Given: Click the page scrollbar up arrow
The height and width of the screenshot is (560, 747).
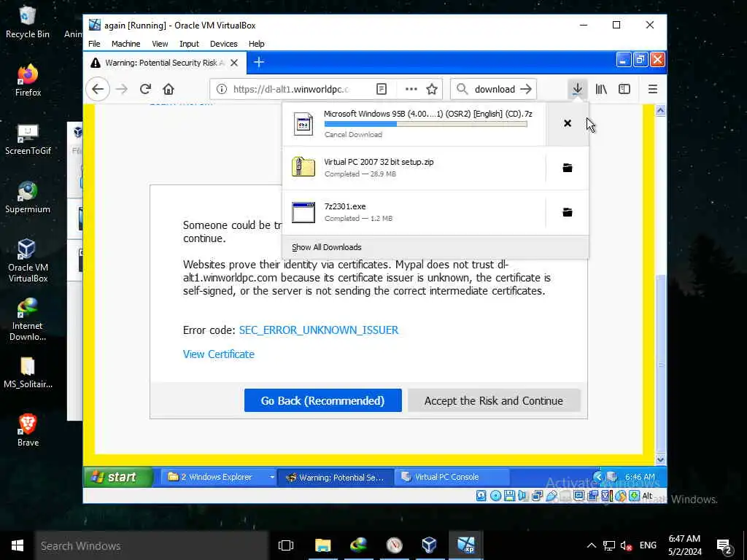Looking at the screenshot, I should [x=660, y=111].
